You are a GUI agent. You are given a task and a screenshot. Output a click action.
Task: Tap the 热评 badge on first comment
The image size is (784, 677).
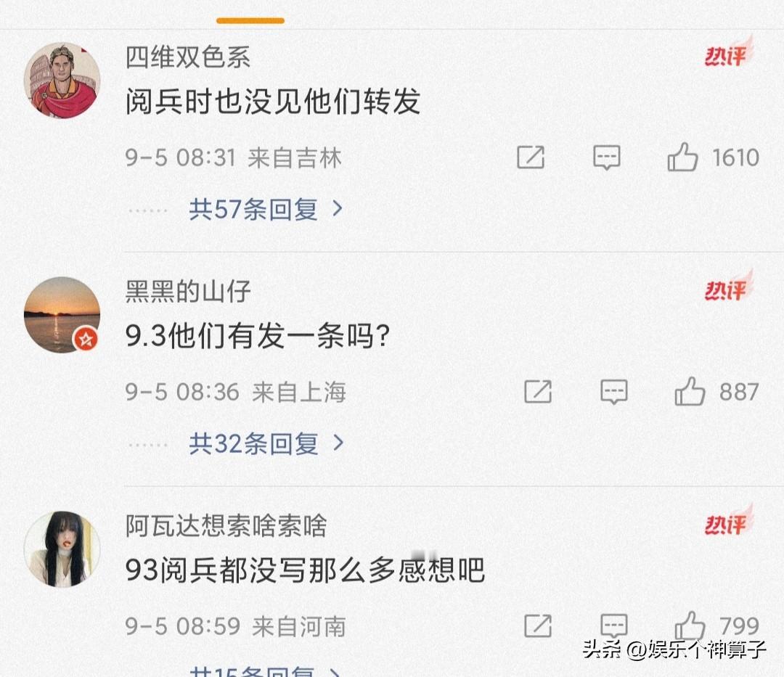click(x=729, y=53)
